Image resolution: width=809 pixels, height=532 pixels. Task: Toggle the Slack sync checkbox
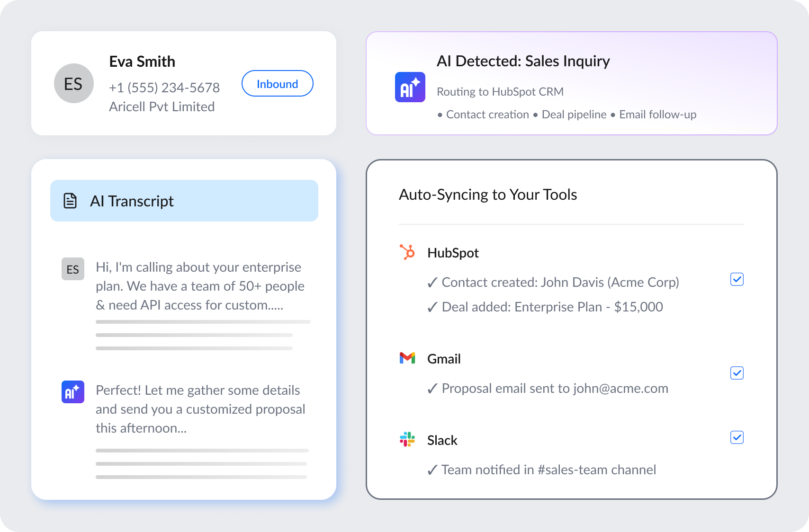tap(737, 437)
